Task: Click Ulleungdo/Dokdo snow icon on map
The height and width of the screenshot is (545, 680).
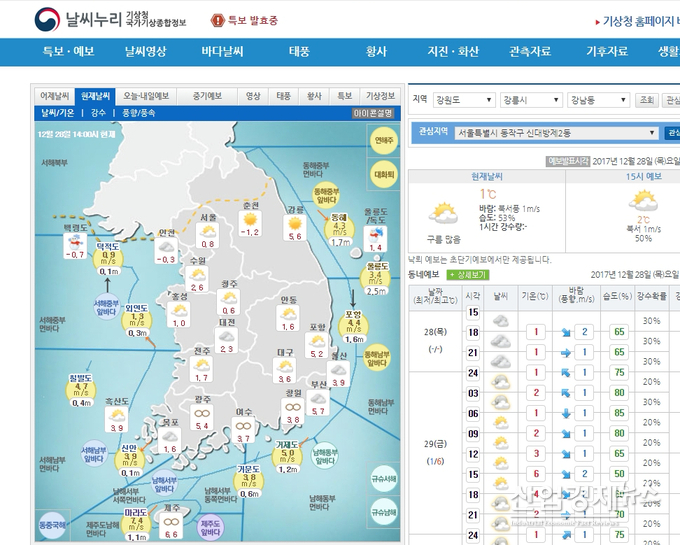Action: point(375,235)
